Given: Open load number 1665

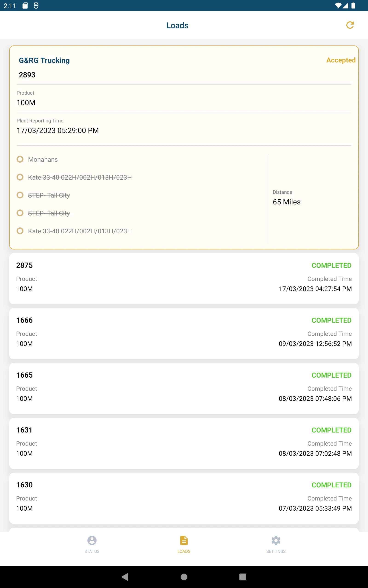Looking at the screenshot, I should coord(24,375).
